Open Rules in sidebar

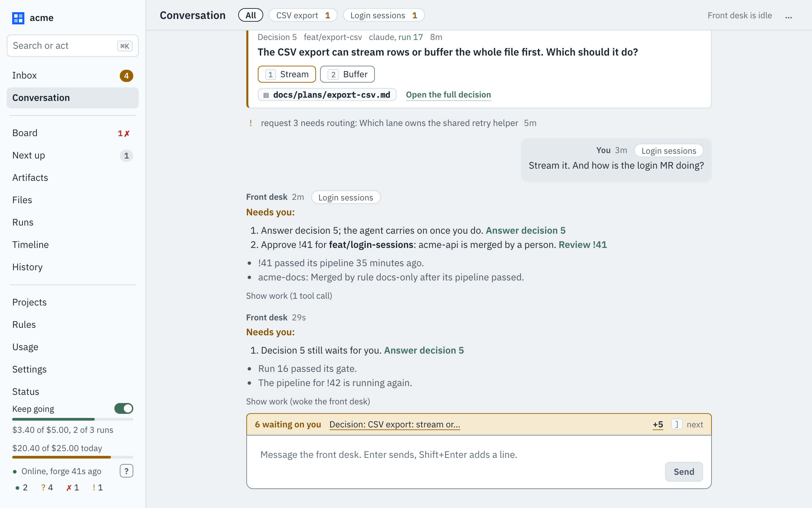pyautogui.click(x=73, y=325)
